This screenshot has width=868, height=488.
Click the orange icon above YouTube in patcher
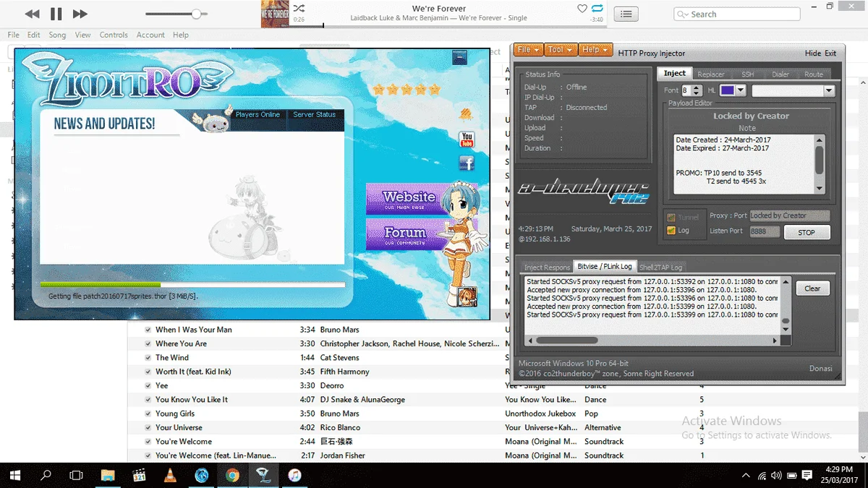pyautogui.click(x=467, y=114)
